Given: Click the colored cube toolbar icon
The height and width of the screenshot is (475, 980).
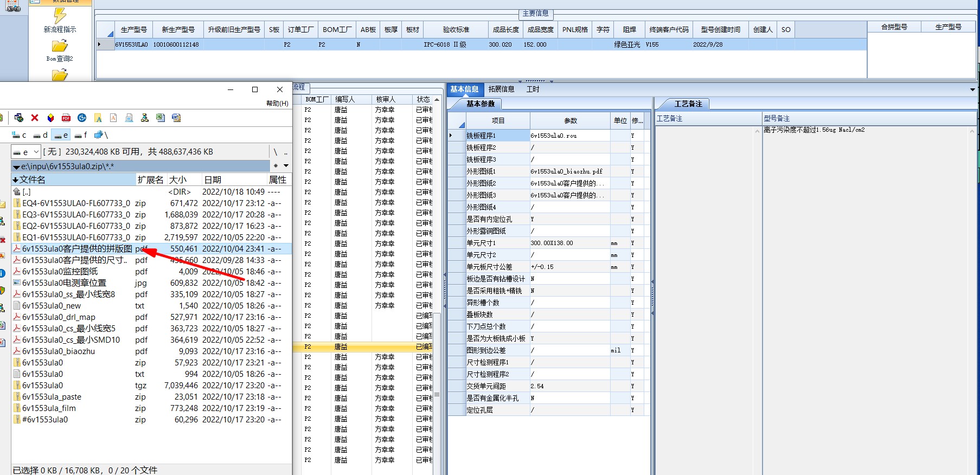Looking at the screenshot, I should tap(50, 118).
